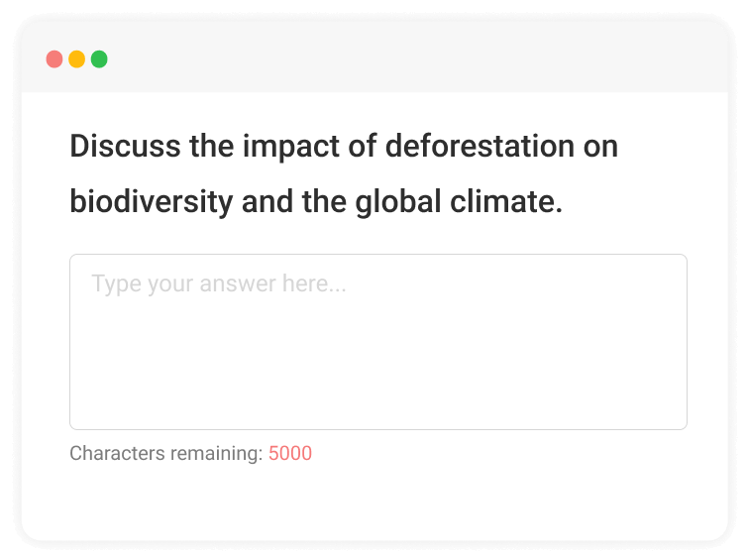Click the gray window title bar
Viewport: 747px width, 560px height.
pyautogui.click(x=396, y=57)
